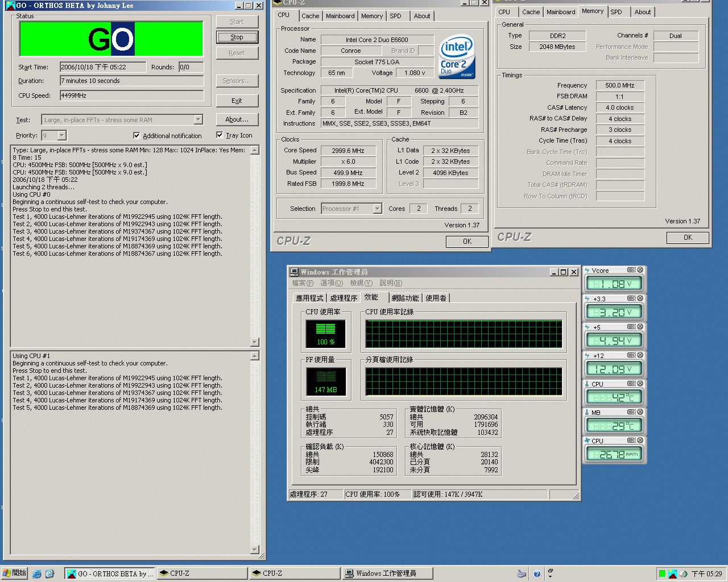Click the thermometer icon on the MB widget
Image resolution: width=728 pixels, height=582 pixels.
tap(587, 413)
